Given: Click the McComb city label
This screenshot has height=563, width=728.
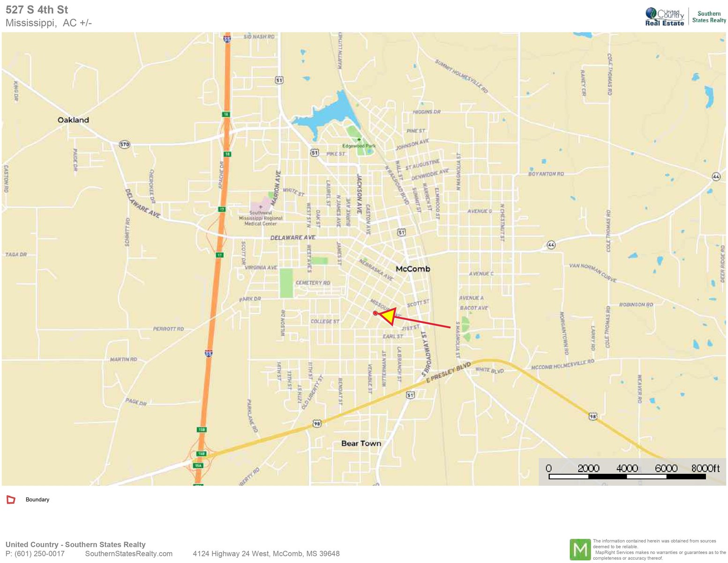Looking at the screenshot, I should click(413, 269).
